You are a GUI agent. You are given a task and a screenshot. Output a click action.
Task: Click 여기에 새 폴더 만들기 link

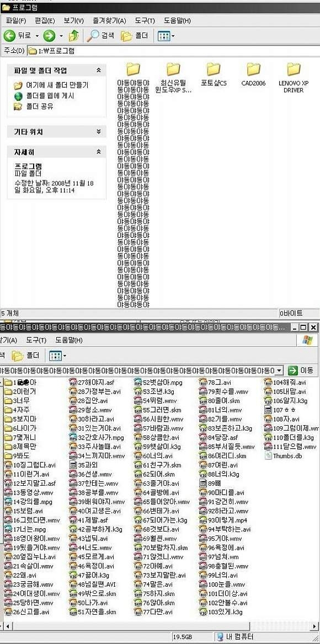57,85
